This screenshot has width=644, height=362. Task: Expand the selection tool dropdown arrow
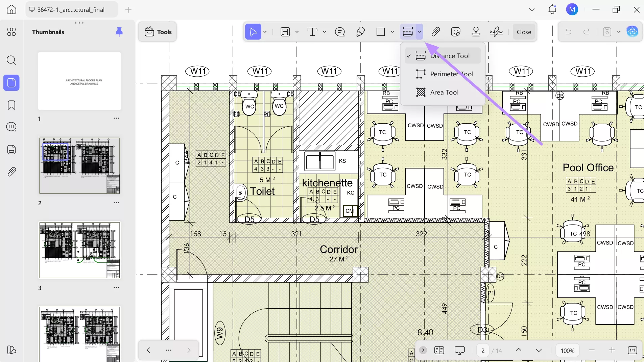coord(265,32)
